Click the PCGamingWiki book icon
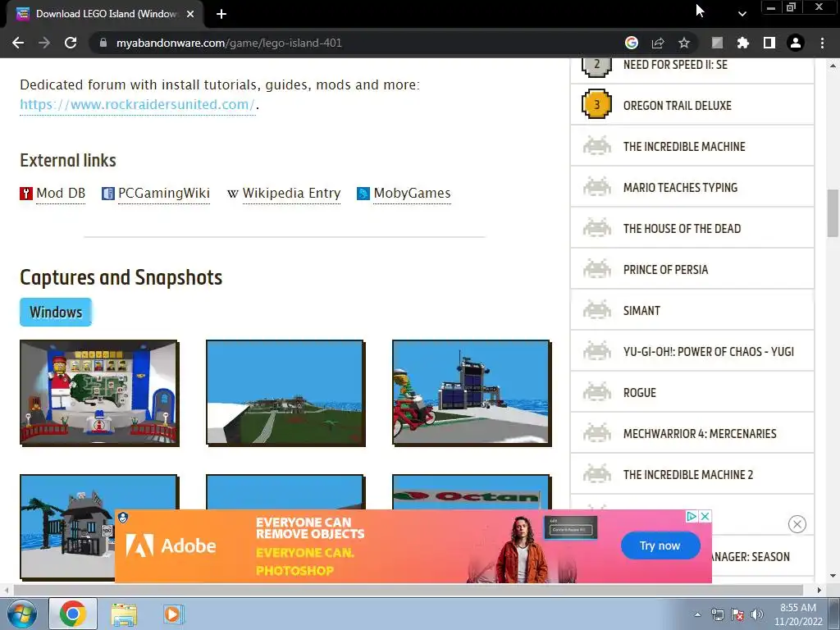Image resolution: width=840 pixels, height=630 pixels. pyautogui.click(x=107, y=194)
